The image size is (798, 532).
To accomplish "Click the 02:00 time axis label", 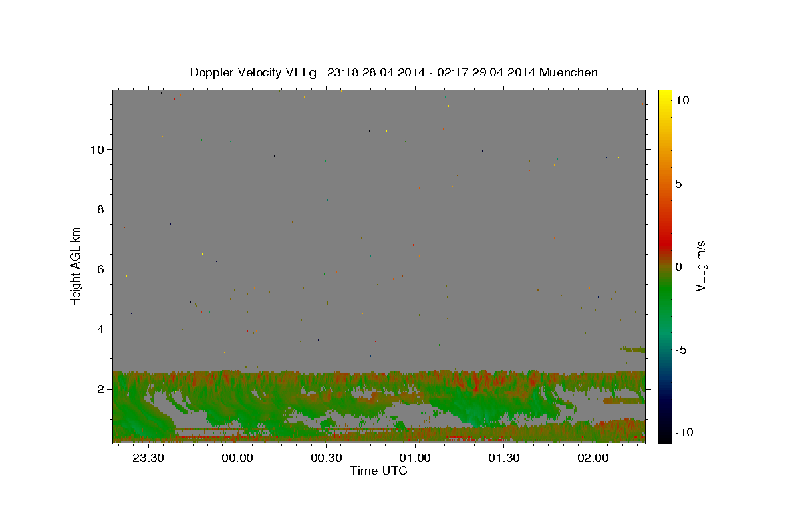I will click(x=593, y=458).
